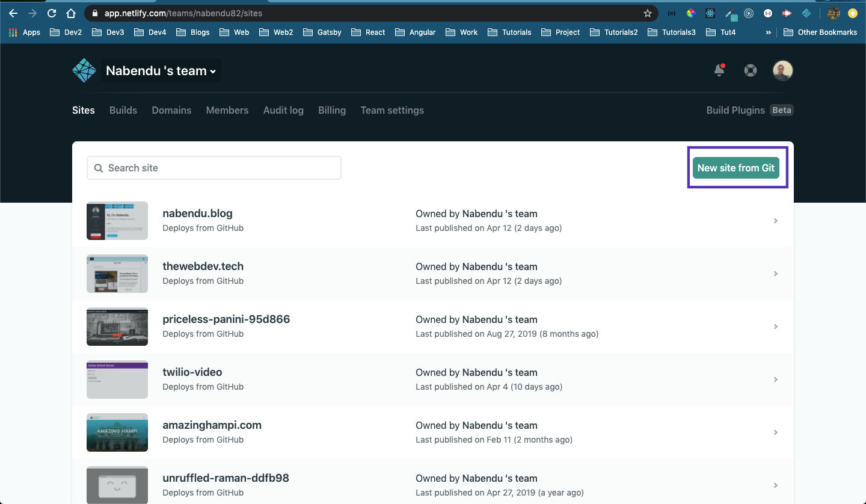Open the white circle brackets extension icon
866x504 pixels.
click(x=768, y=13)
